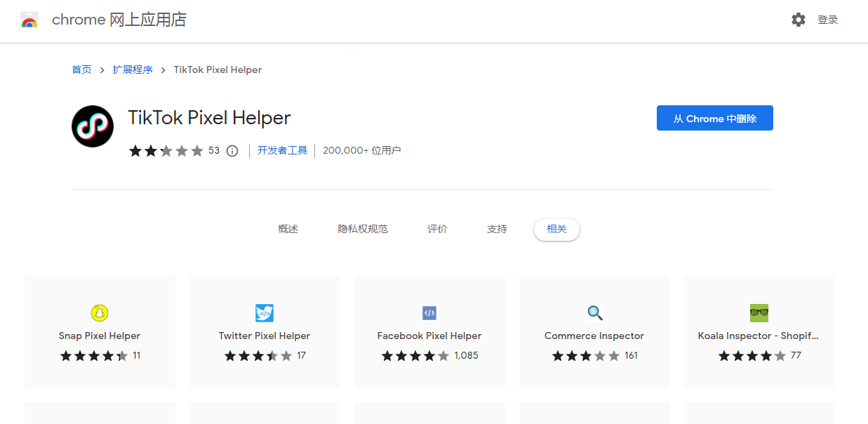868x424 pixels.
Task: Click the Snap Pixel Helper ghost icon
Action: 100,313
